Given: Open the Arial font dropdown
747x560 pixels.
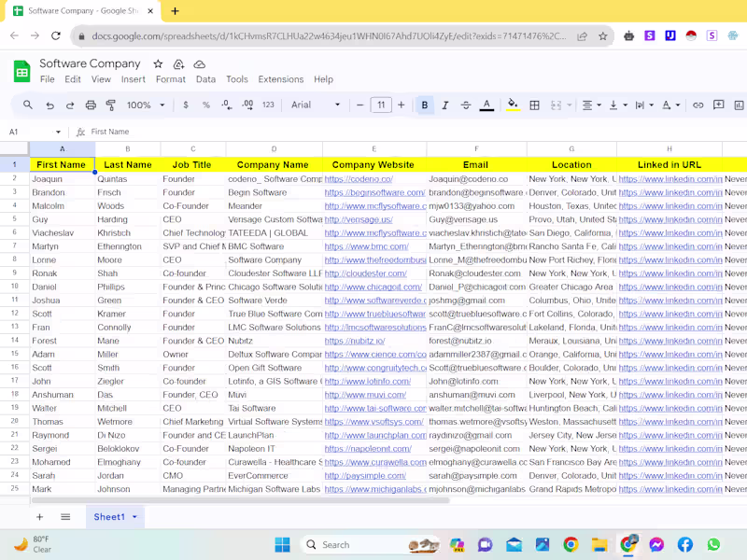Looking at the screenshot, I should pyautogui.click(x=316, y=105).
